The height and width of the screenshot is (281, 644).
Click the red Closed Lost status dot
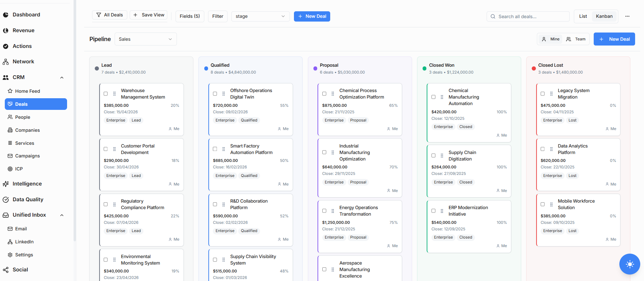(x=533, y=68)
